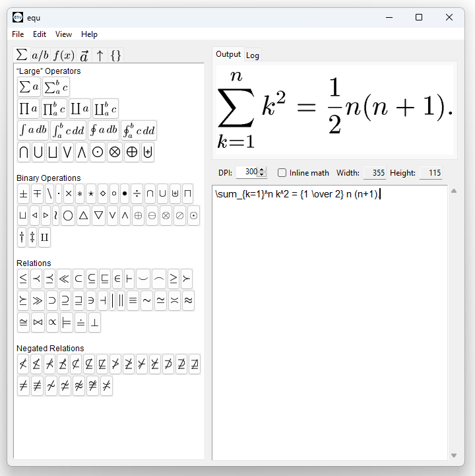Open the View menu
Image resolution: width=475 pixels, height=476 pixels.
pos(63,34)
